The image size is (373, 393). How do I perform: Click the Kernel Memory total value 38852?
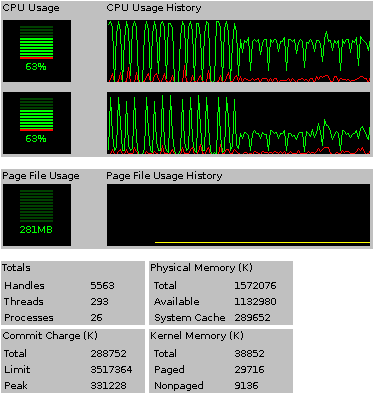[249, 354]
